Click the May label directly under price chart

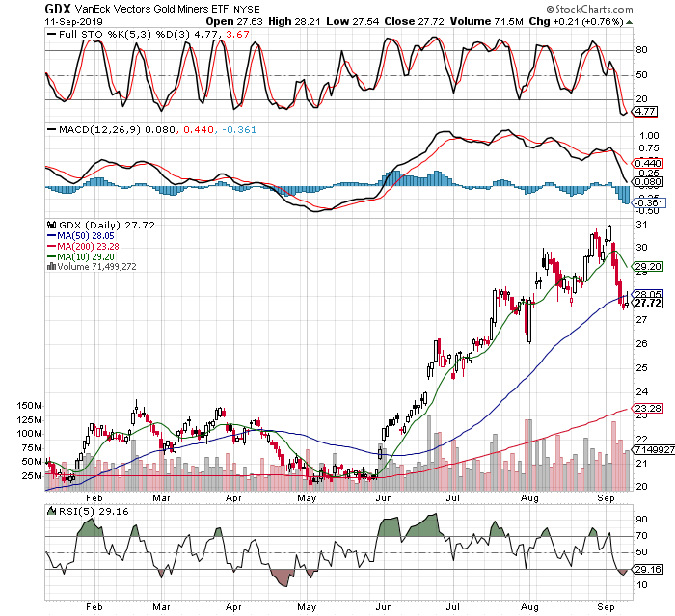(x=307, y=498)
